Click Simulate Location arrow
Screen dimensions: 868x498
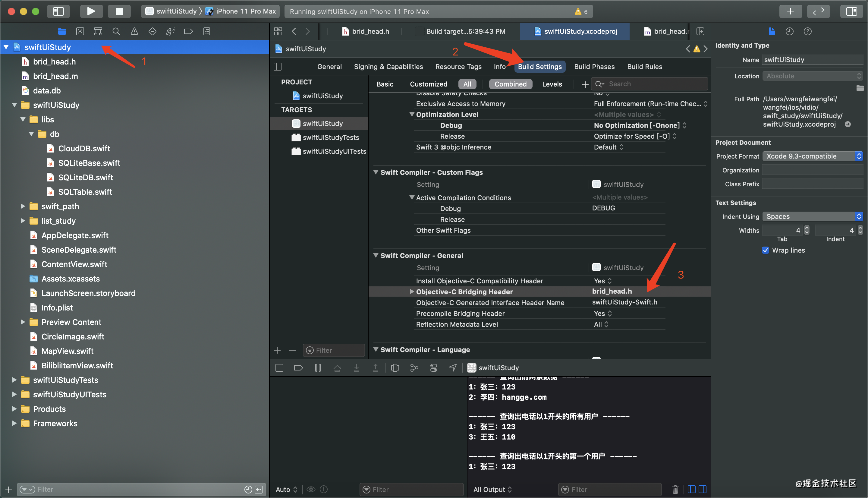[453, 368]
